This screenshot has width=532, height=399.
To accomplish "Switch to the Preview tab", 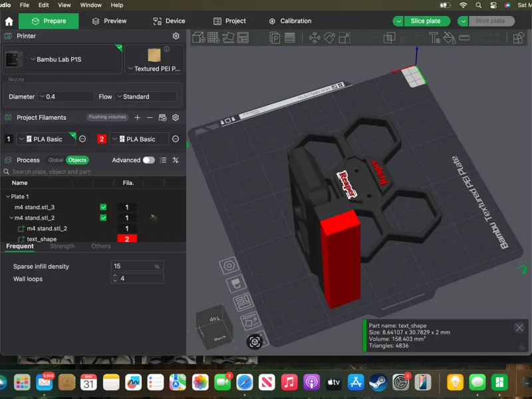I will 109,21.
